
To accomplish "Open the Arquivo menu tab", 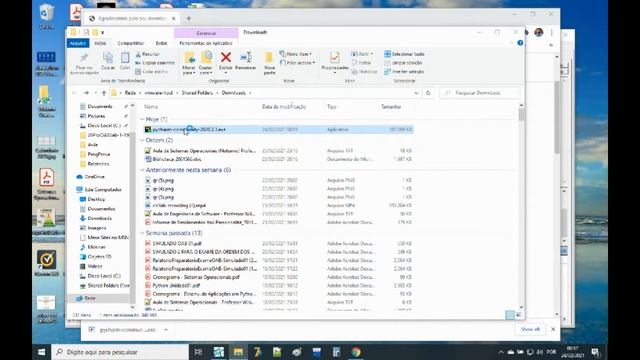I will 78,43.
